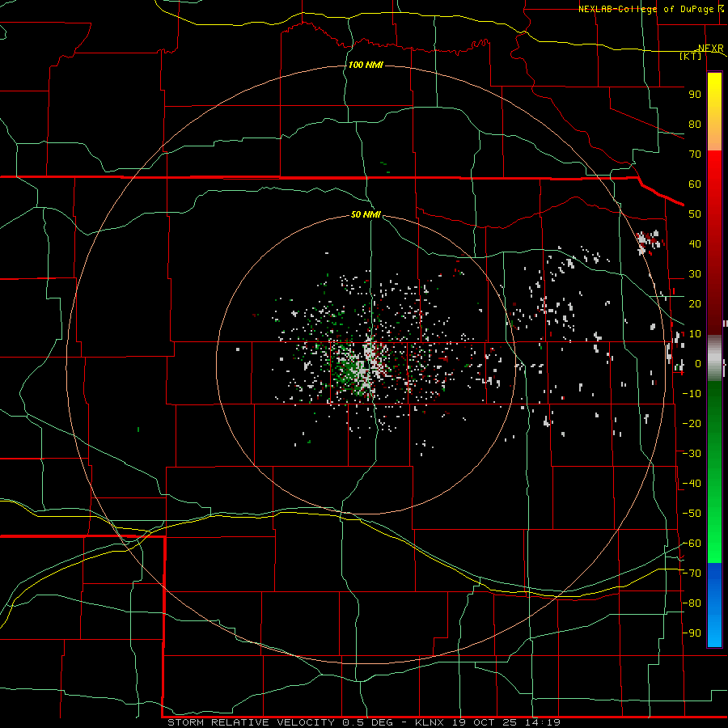Click the -30 value on the velocity scale
Viewport: 728px width, 728px height.
tap(692, 454)
